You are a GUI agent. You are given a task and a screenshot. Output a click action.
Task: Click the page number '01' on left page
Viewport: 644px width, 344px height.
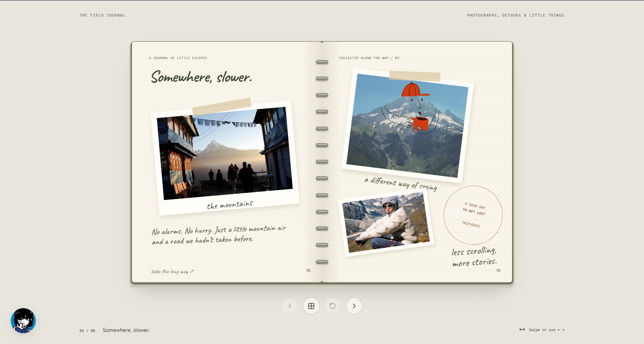pos(309,270)
